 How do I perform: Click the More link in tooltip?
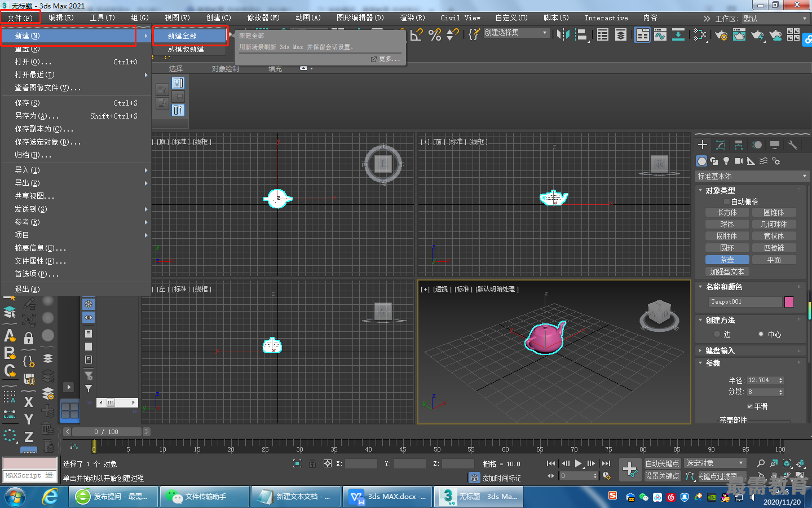(385, 59)
